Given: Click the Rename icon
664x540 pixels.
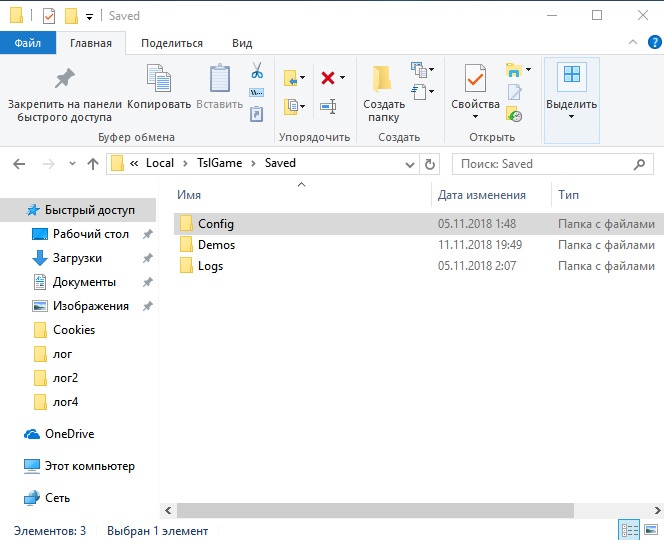Looking at the screenshot, I should coord(328,106).
